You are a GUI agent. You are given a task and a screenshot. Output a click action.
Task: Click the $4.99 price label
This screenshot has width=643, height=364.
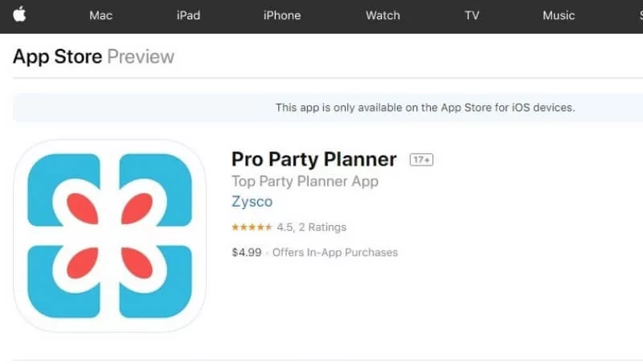tap(247, 252)
